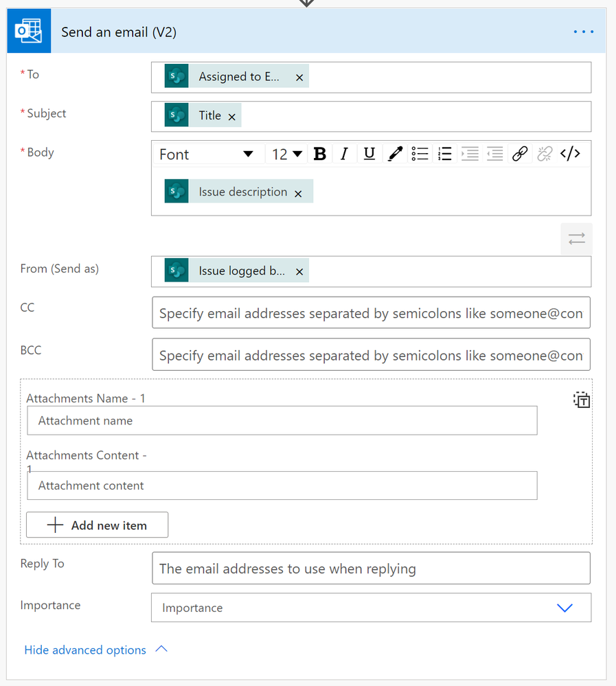Increase the indent of body text
The width and height of the screenshot is (616, 686).
click(470, 154)
